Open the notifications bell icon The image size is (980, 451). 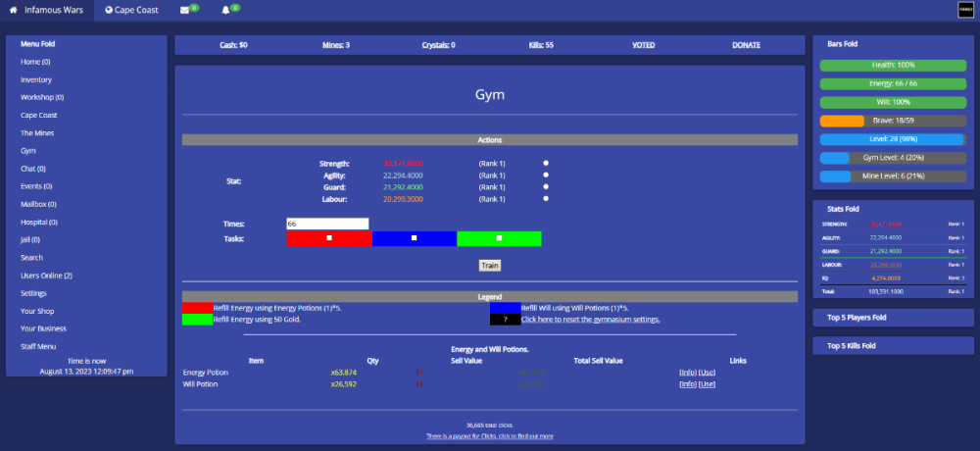coord(225,10)
